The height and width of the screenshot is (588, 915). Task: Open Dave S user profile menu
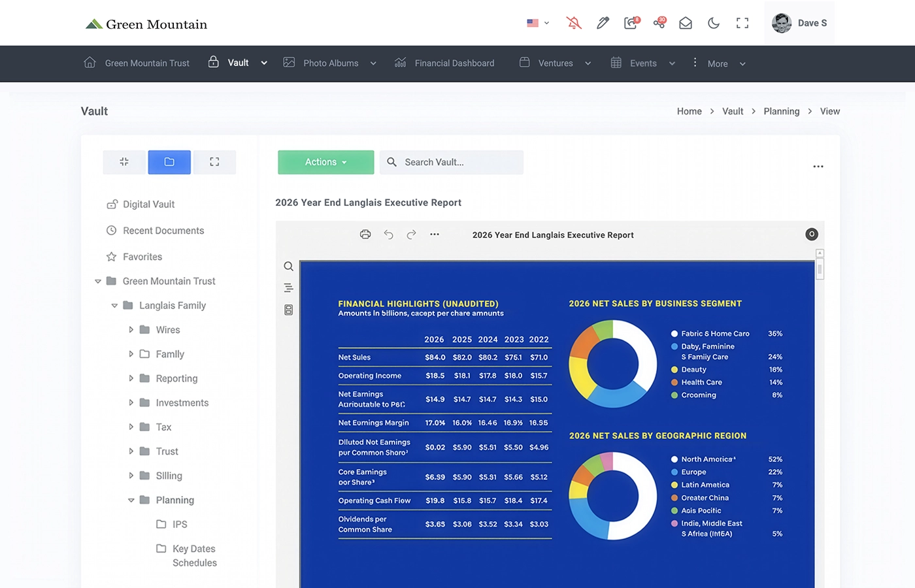[799, 23]
